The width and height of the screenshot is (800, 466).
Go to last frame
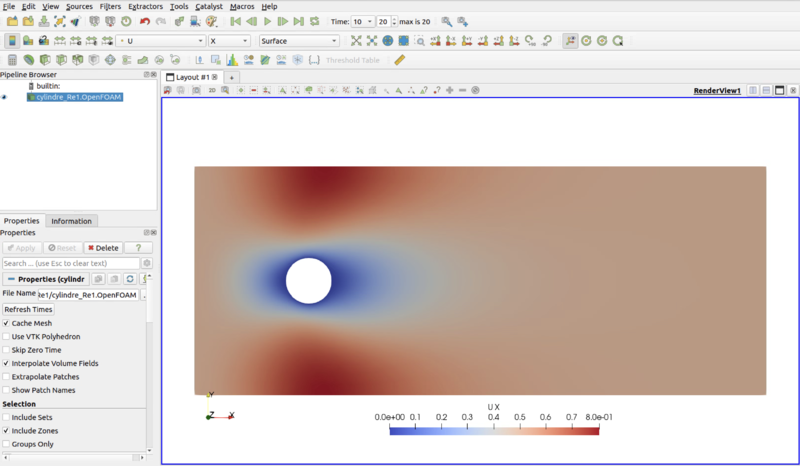(299, 21)
